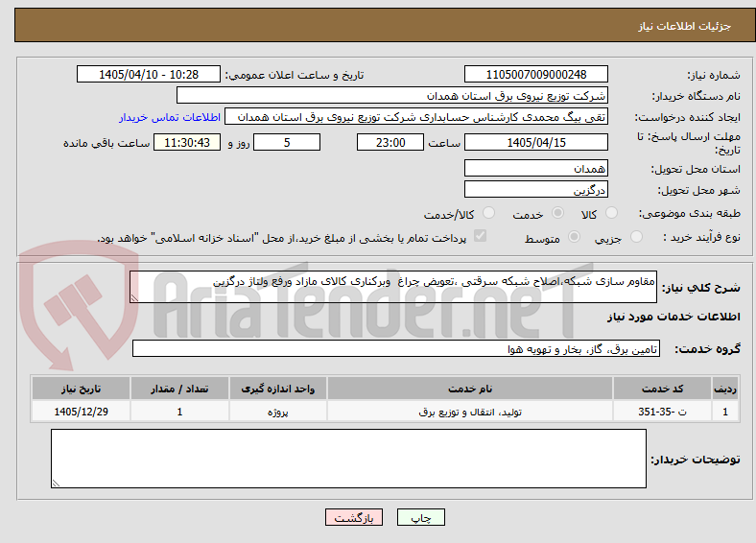Screen dimensions: 756x543
Task: Click the گروه خدمت label
Action: tap(707, 349)
